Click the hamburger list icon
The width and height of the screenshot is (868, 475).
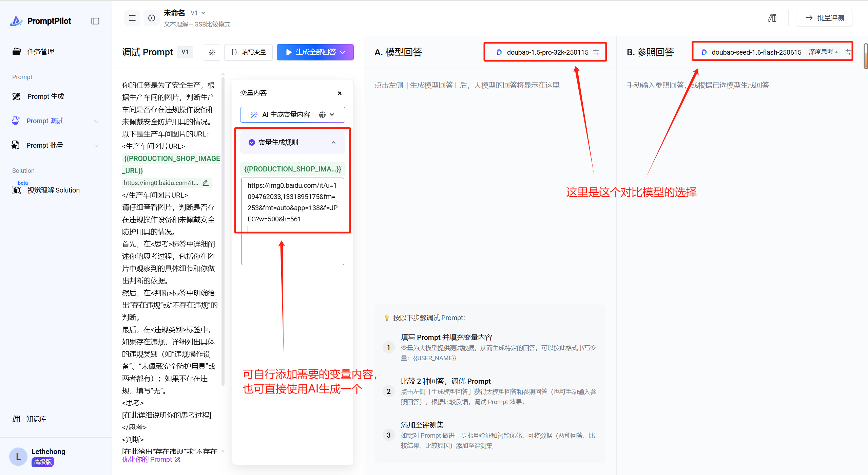coord(132,18)
